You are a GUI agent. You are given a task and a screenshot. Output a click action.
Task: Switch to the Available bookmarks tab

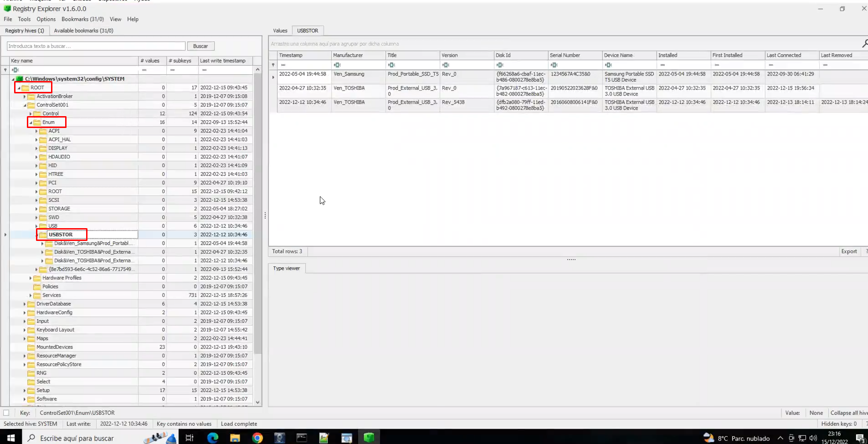tap(83, 31)
